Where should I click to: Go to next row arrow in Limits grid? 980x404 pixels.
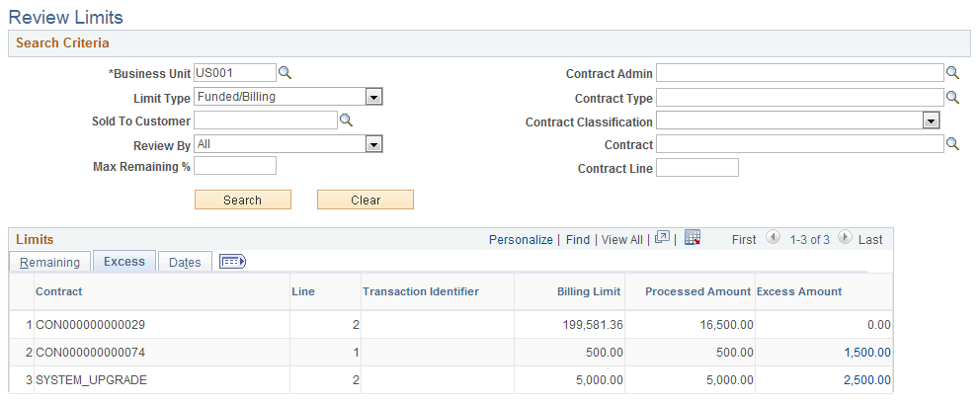845,238
